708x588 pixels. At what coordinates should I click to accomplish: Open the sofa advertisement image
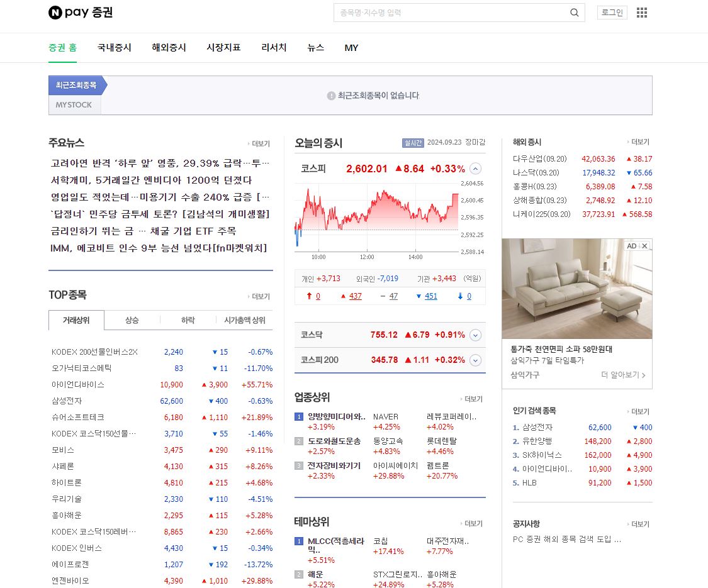click(577, 289)
